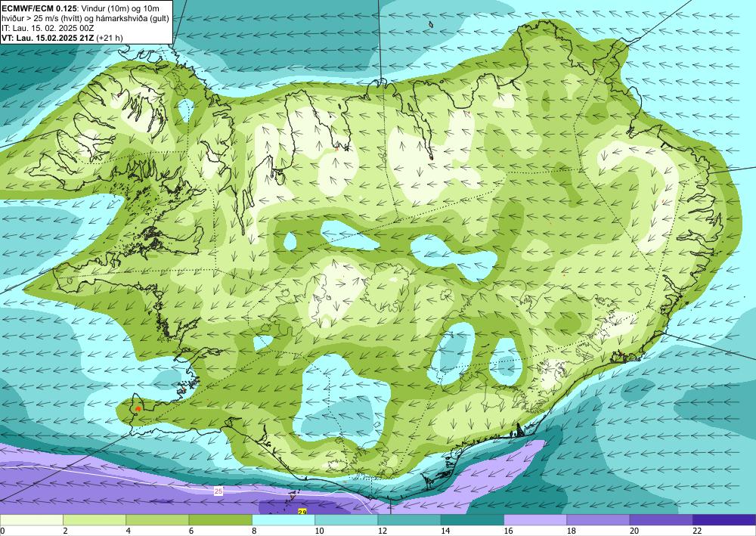Select the legend scale value "8"

(x=254, y=531)
